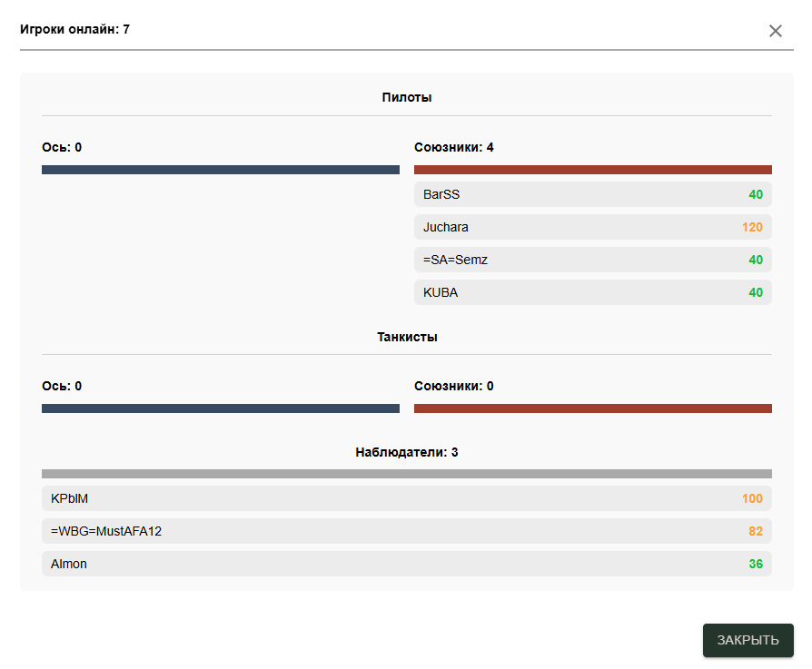This screenshot has width=812, height=669.
Task: Select player Juchara in the pilots list
Action: coord(592,227)
